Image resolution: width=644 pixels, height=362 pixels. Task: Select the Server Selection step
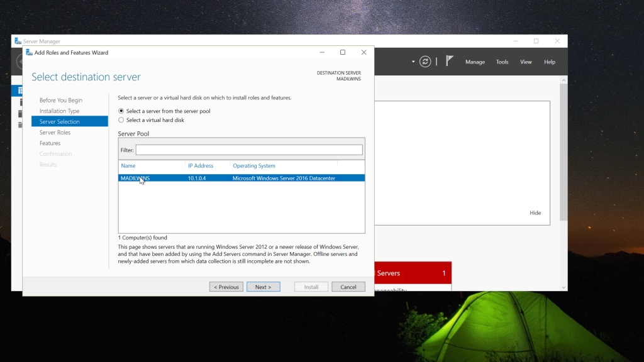coord(69,121)
